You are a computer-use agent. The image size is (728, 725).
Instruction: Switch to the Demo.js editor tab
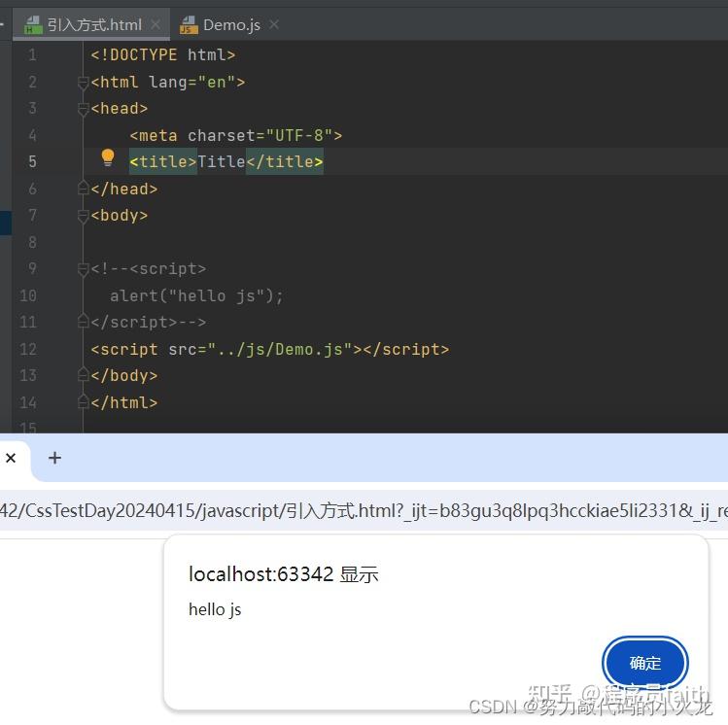pos(229,24)
